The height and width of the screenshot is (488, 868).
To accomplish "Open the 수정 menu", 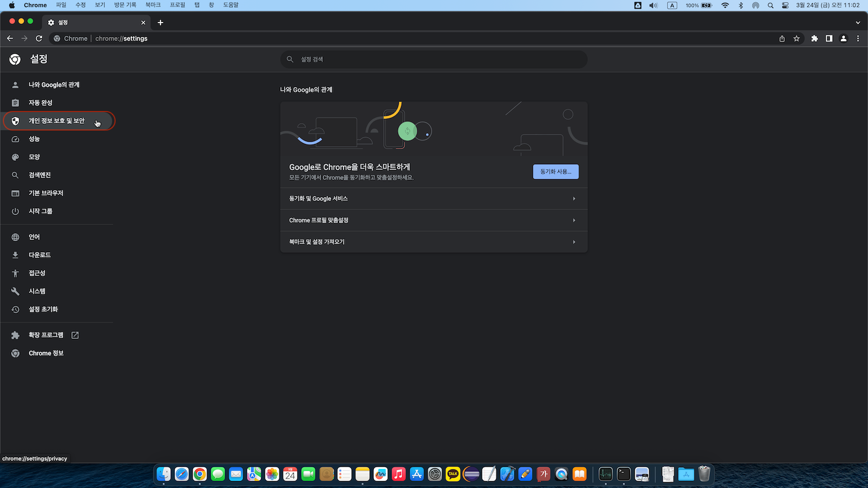I will (x=80, y=5).
